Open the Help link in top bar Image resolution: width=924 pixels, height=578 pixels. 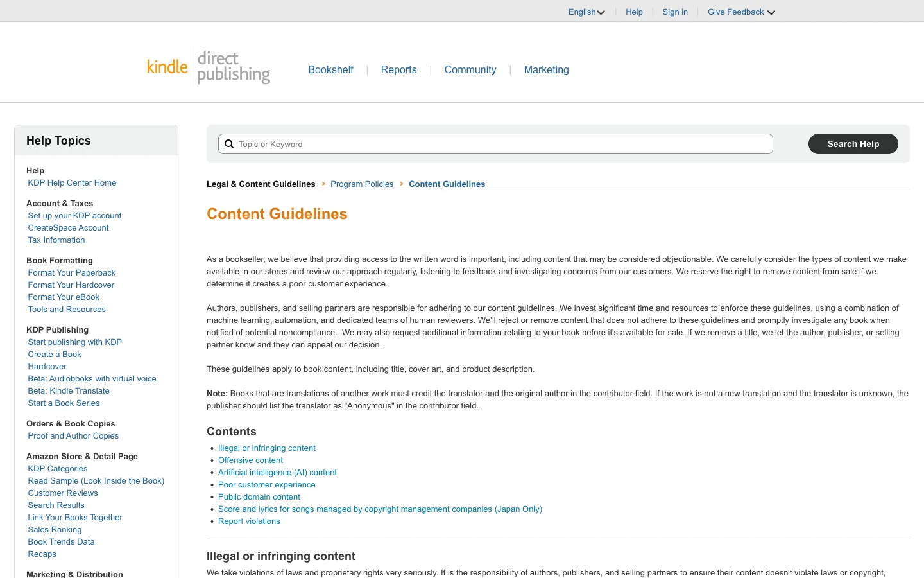click(x=634, y=12)
